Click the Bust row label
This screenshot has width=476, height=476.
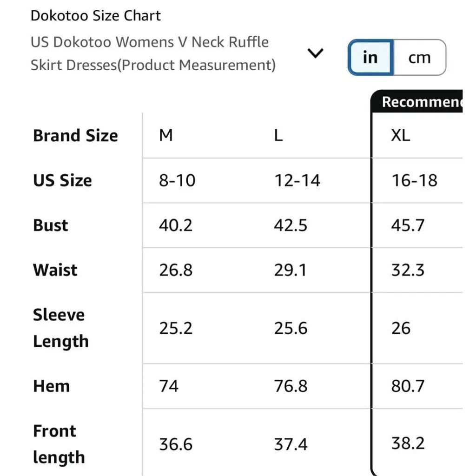[51, 225]
